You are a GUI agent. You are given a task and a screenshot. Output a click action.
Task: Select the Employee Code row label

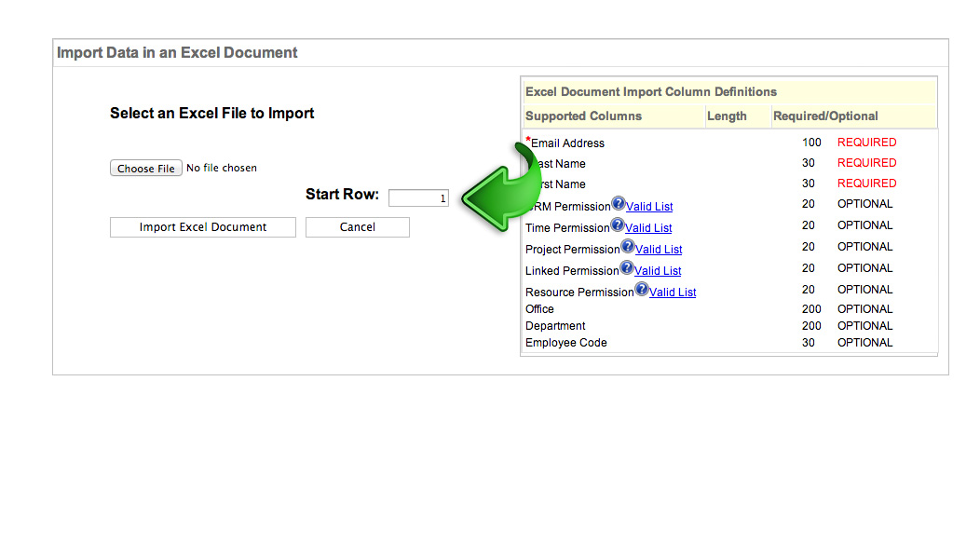[565, 343]
